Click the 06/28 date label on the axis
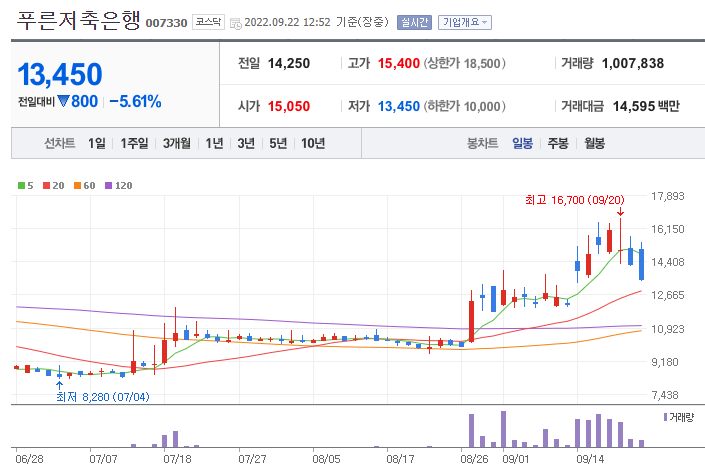Screen dimensions: 705x471 click(x=29, y=459)
